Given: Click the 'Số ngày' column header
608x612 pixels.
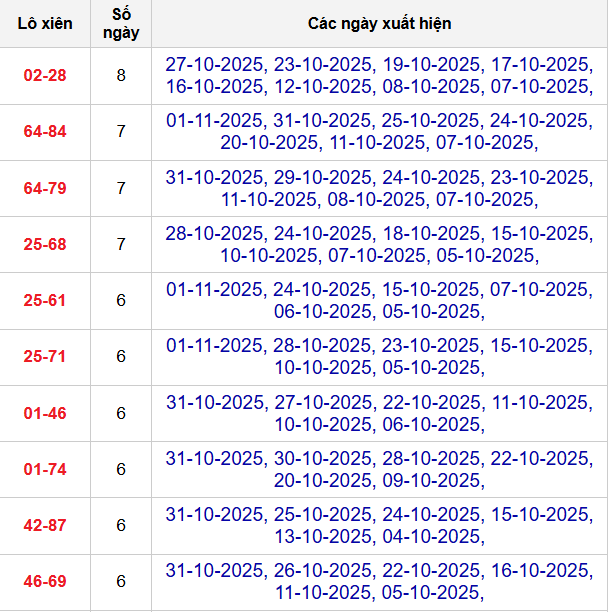Looking at the screenshot, I should [121, 23].
